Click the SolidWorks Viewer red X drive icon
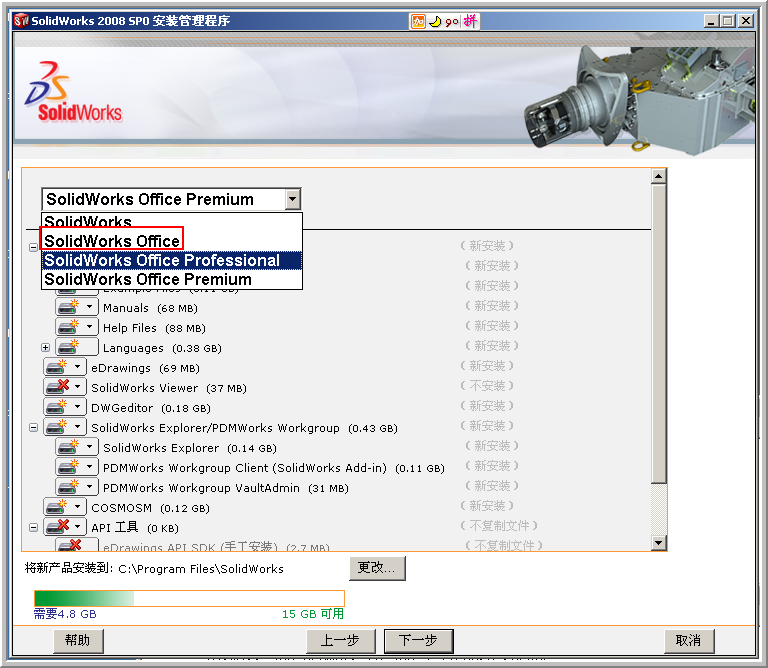 click(x=56, y=387)
